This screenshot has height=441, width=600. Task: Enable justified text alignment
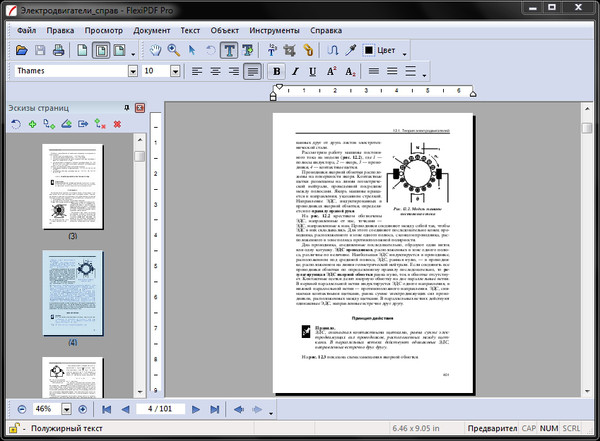point(253,71)
